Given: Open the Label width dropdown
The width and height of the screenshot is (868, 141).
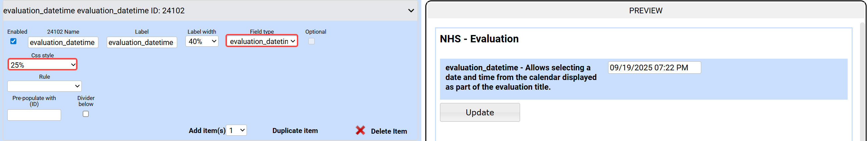Looking at the screenshot, I should coord(202,41).
